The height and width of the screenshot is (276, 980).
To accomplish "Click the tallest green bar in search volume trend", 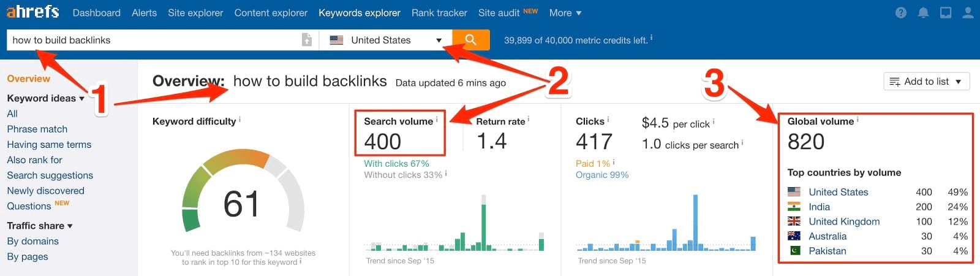I will pyautogui.click(x=484, y=227).
